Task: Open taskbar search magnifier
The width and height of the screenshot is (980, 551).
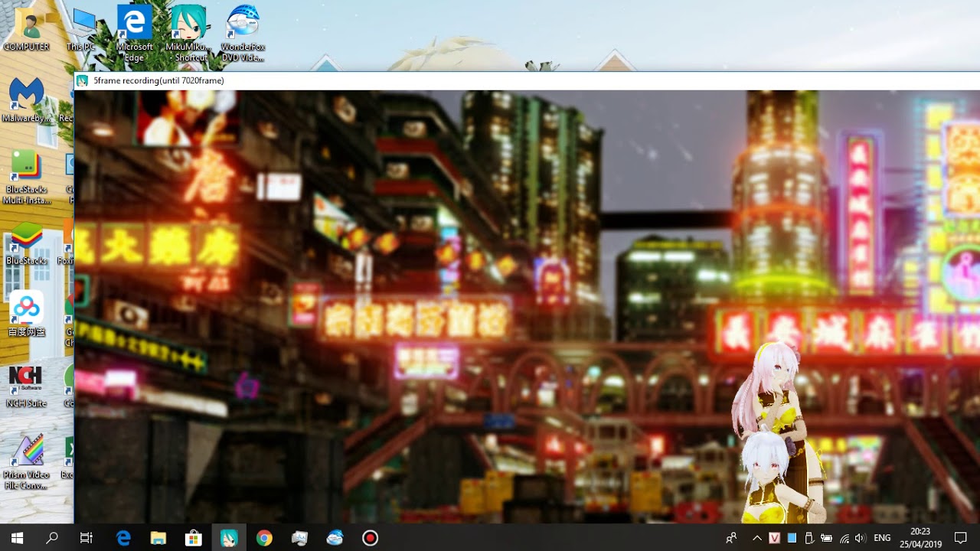Action: pos(52,538)
